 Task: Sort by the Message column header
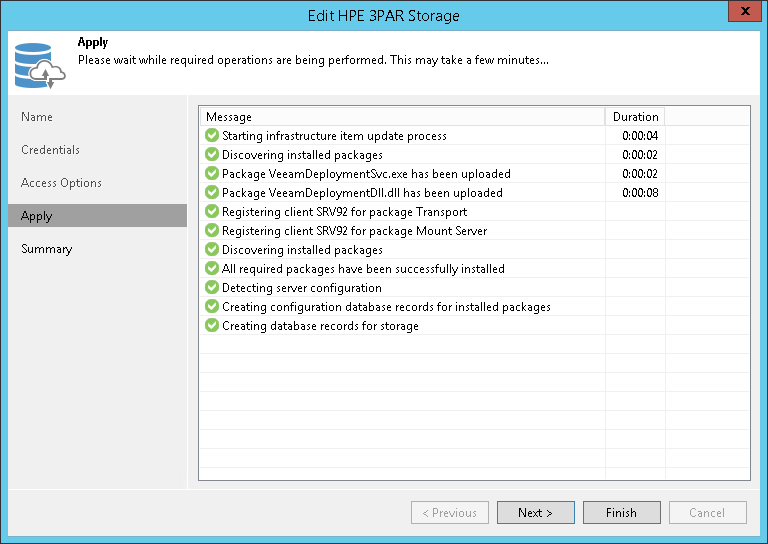(x=400, y=117)
